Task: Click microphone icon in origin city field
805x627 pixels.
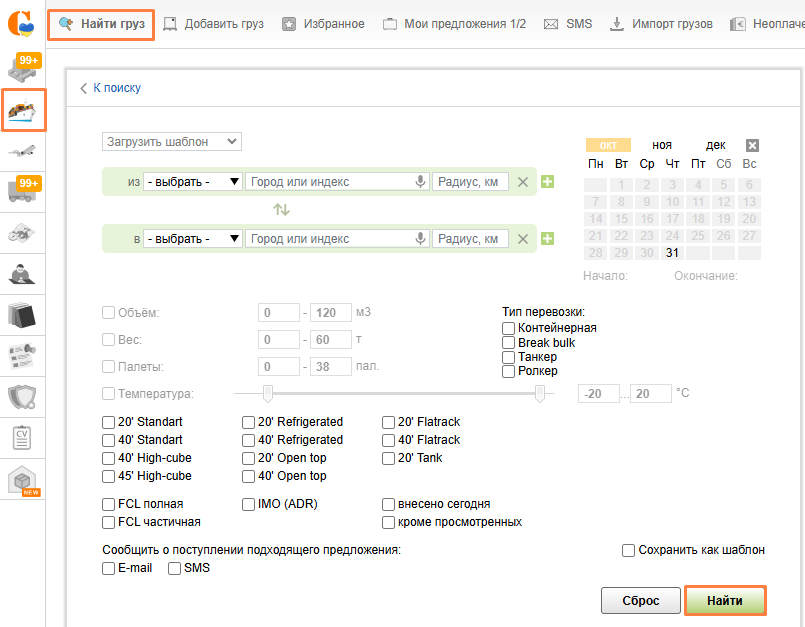Action: click(x=421, y=182)
